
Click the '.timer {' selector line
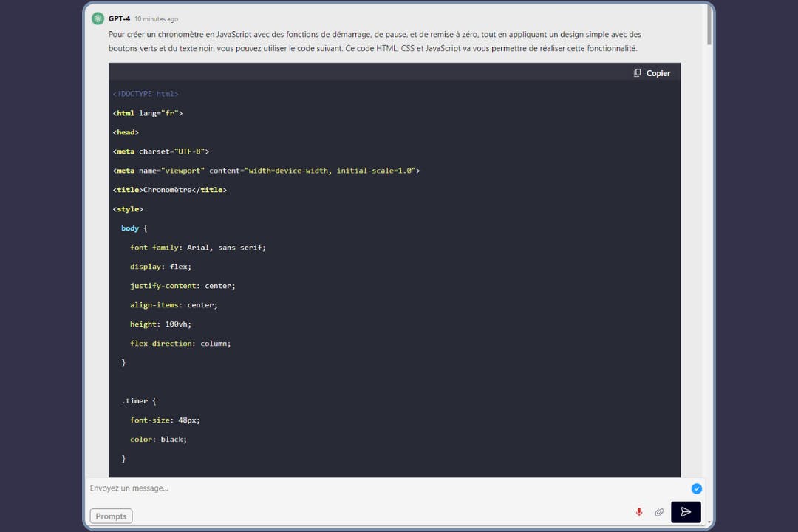[x=139, y=401]
